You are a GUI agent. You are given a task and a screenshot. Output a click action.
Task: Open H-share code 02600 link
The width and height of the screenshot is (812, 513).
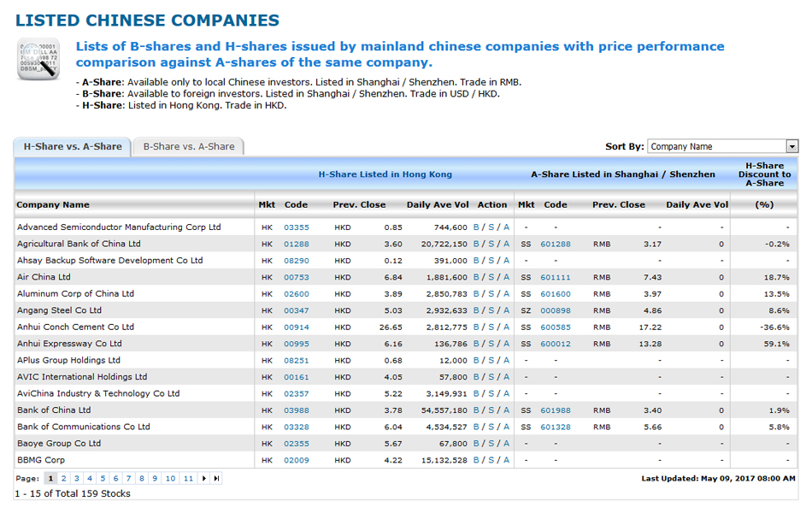[297, 294]
